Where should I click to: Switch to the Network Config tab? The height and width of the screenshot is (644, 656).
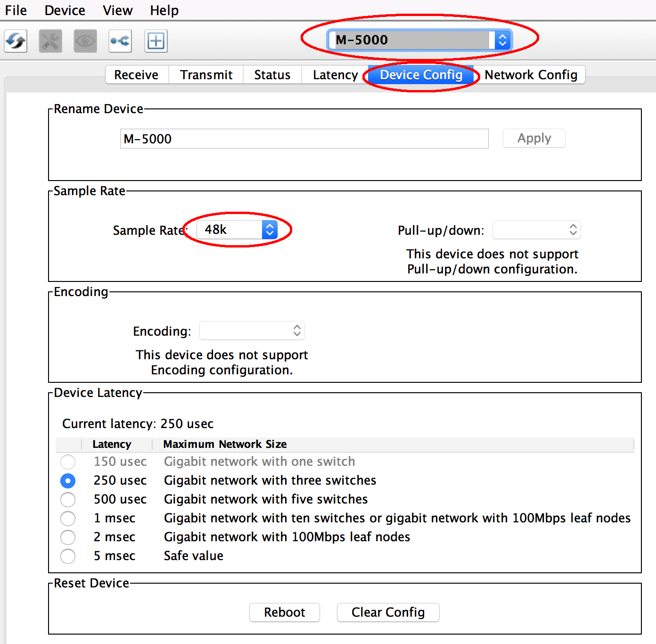(531, 75)
